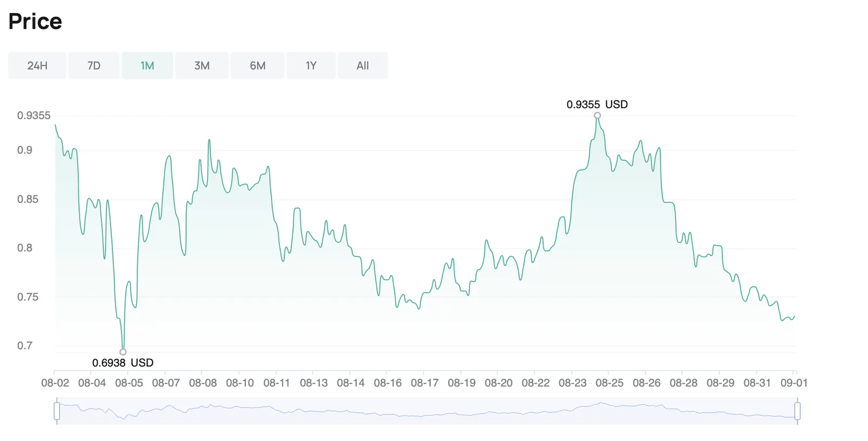This screenshot has width=868, height=441.
Task: Click the right range slider handle
Action: pos(797,411)
